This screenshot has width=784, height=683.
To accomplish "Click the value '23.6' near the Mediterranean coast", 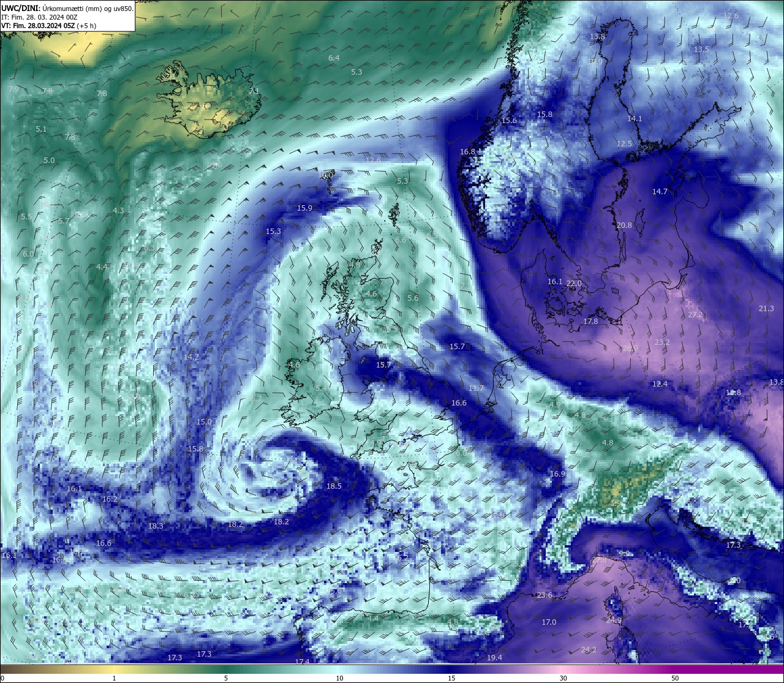I will 545,595.
